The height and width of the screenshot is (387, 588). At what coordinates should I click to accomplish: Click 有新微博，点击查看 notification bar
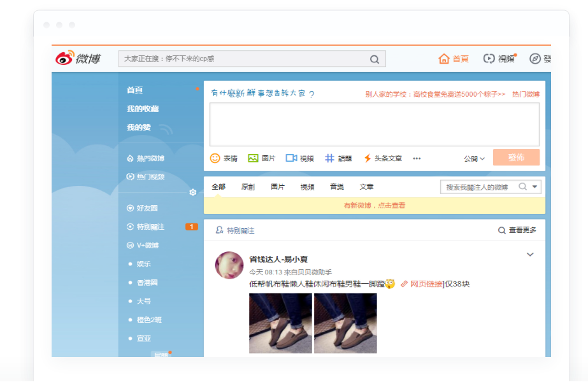[374, 206]
